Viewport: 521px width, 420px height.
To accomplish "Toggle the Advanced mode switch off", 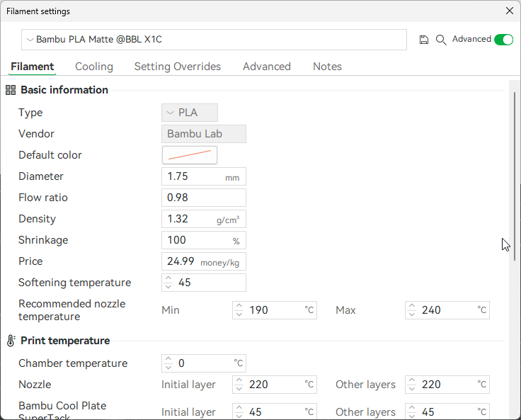I will point(504,40).
